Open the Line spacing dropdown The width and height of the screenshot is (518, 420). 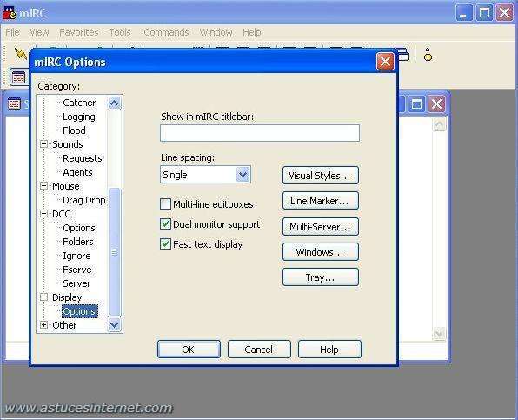coord(243,175)
